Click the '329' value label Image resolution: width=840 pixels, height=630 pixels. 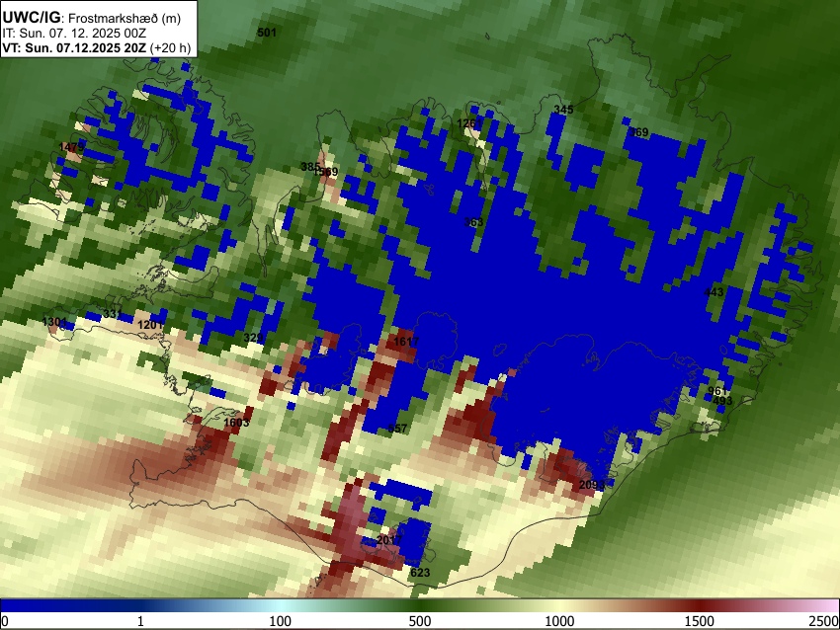(x=253, y=338)
